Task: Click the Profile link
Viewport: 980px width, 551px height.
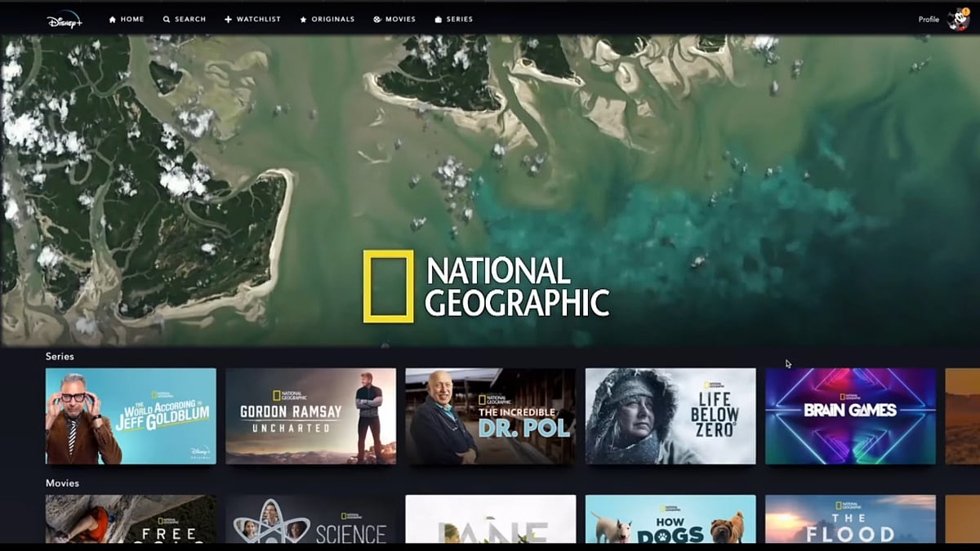Action: click(928, 18)
